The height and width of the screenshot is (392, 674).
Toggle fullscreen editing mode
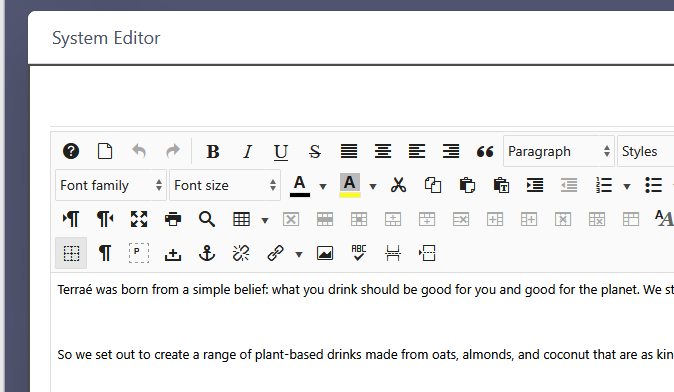click(139, 219)
